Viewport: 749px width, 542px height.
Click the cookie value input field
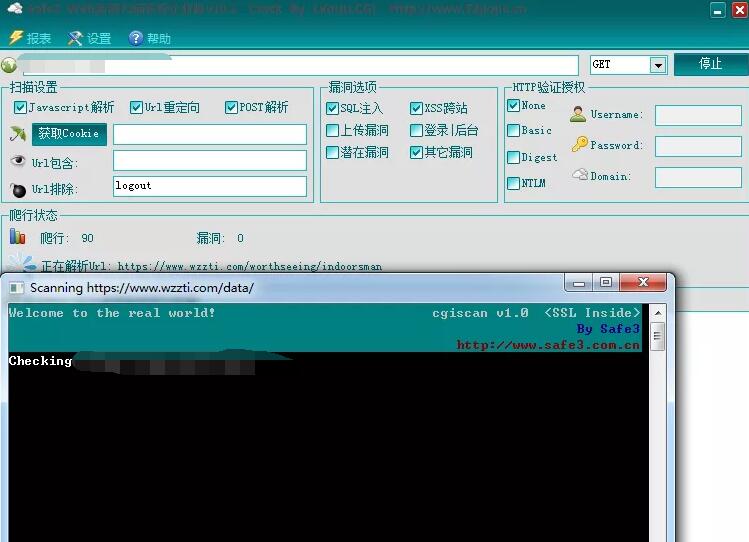tap(210, 135)
